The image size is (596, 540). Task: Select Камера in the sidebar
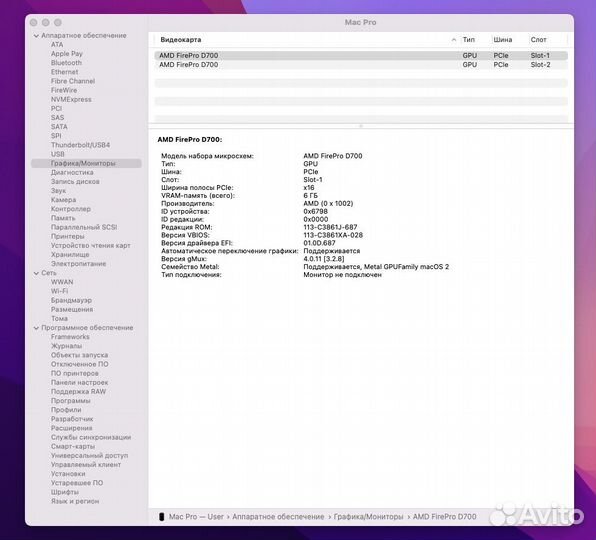(63, 200)
